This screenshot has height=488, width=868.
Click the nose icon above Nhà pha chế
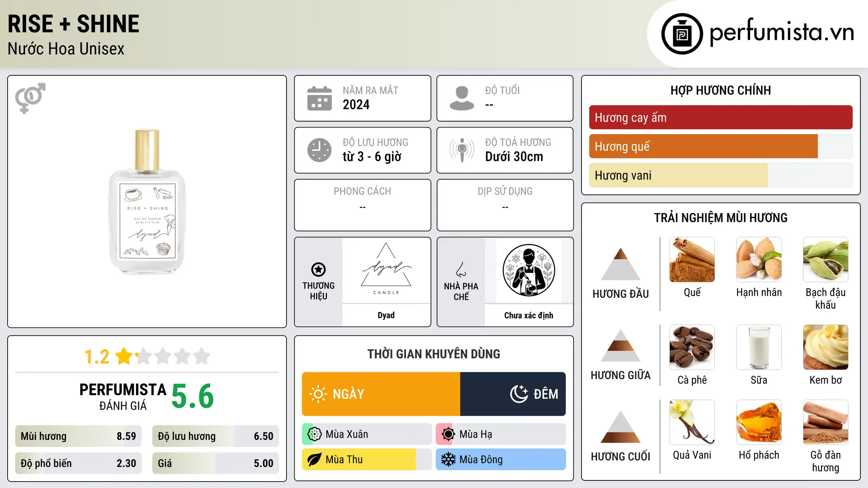tap(461, 269)
